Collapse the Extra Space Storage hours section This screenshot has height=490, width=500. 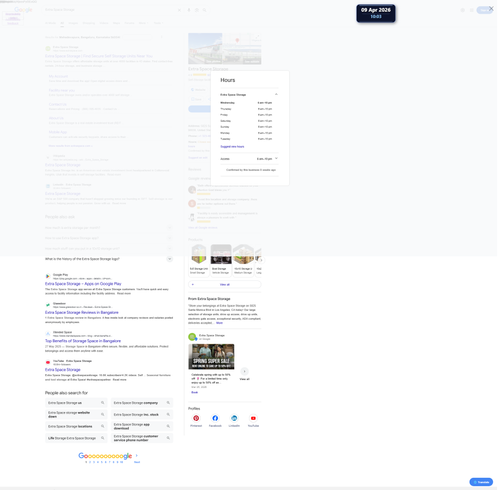(x=276, y=94)
